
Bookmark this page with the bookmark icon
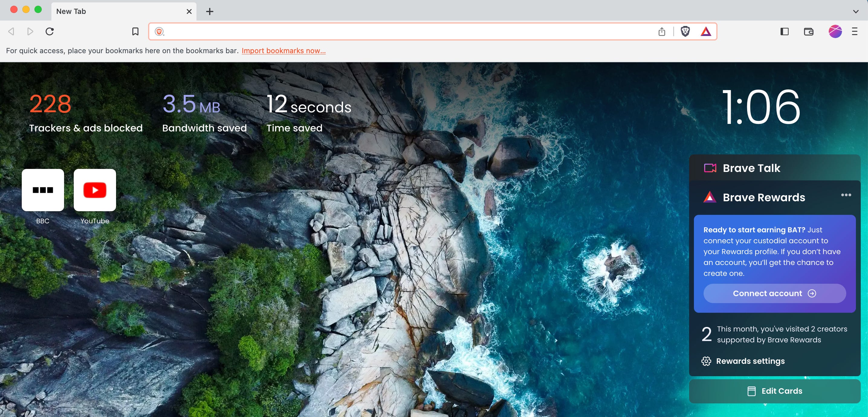(135, 31)
